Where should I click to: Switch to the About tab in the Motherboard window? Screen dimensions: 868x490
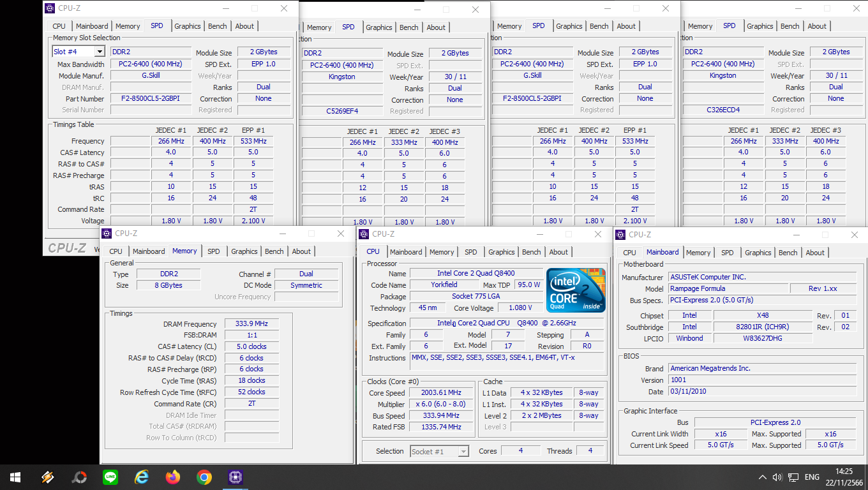pyautogui.click(x=815, y=253)
